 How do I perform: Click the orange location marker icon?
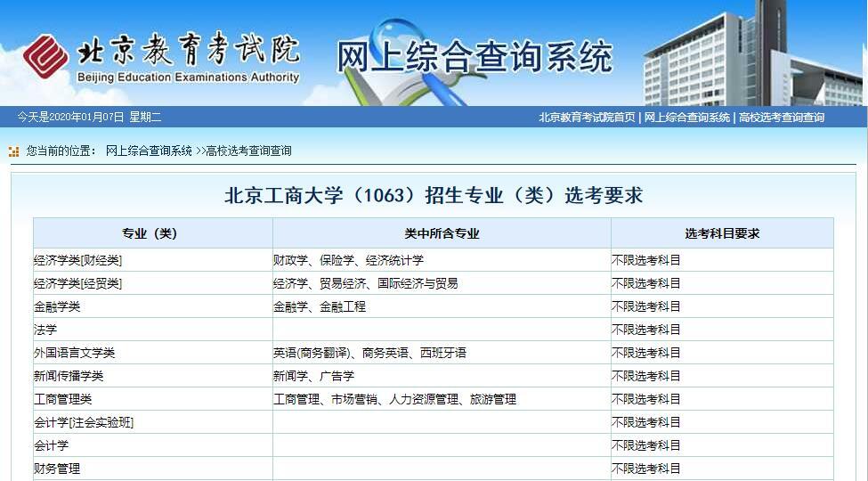14,151
